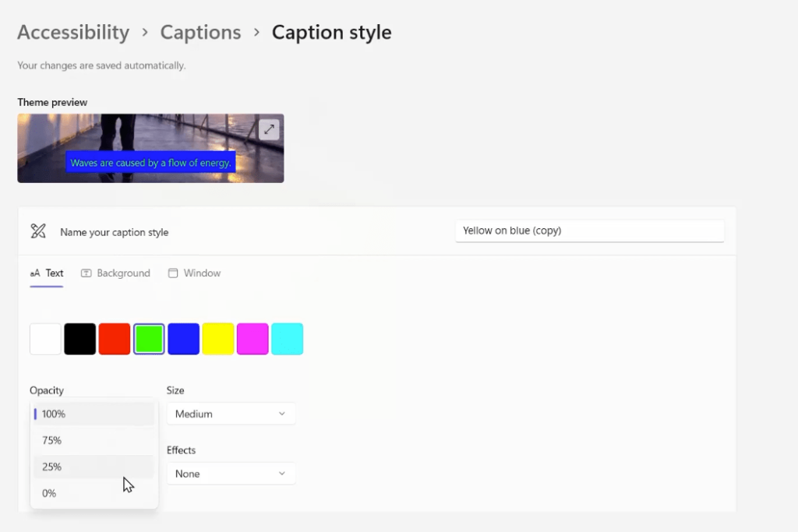Select the black text color swatch
The width and height of the screenshot is (798, 532).
click(79, 338)
